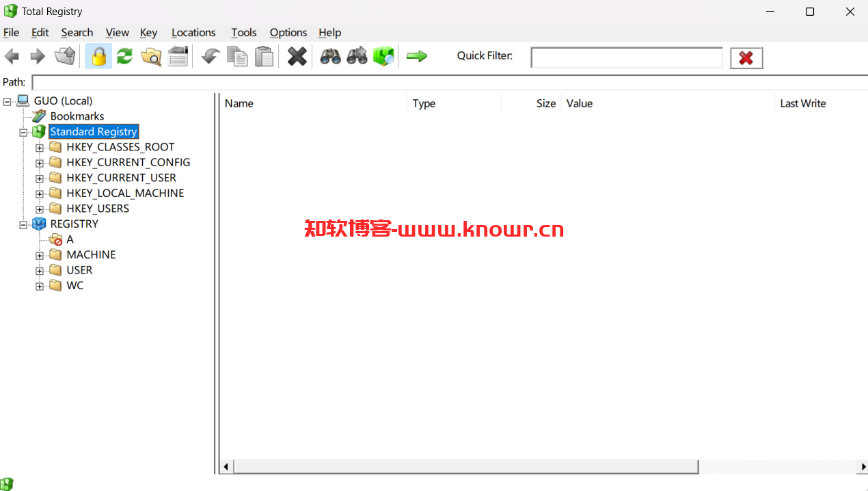Select the USER tree item
The height and width of the screenshot is (491, 868).
click(x=79, y=270)
